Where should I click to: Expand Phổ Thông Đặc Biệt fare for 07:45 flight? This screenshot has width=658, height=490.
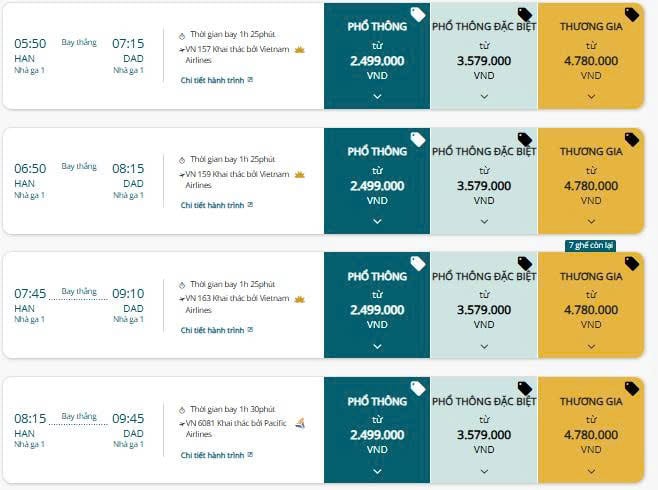pyautogui.click(x=484, y=346)
